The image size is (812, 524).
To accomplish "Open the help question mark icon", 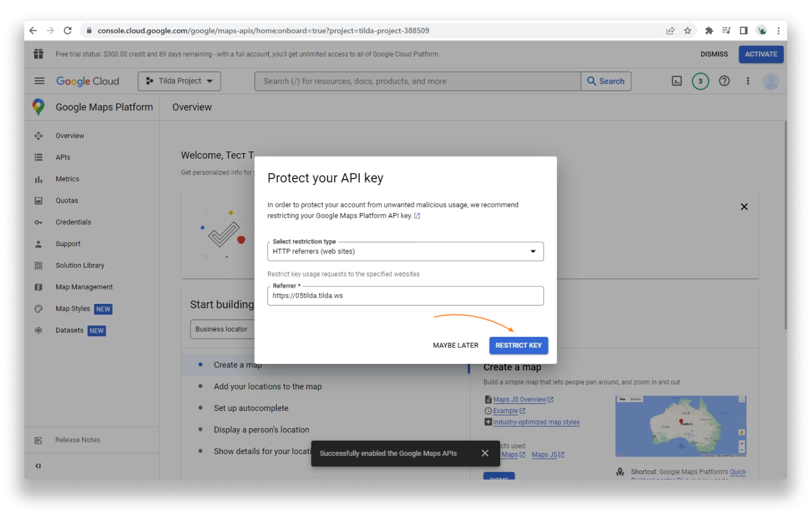I will [724, 81].
